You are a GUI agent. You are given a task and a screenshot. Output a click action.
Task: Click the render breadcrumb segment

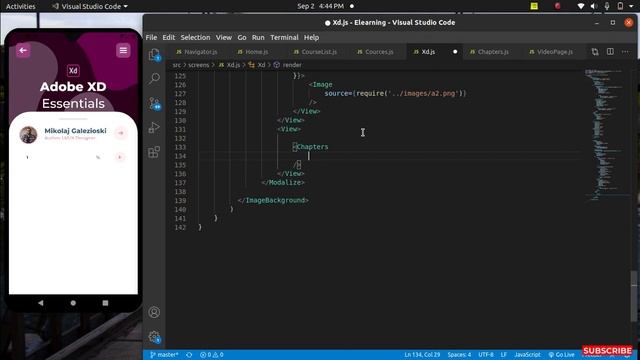tap(288, 65)
